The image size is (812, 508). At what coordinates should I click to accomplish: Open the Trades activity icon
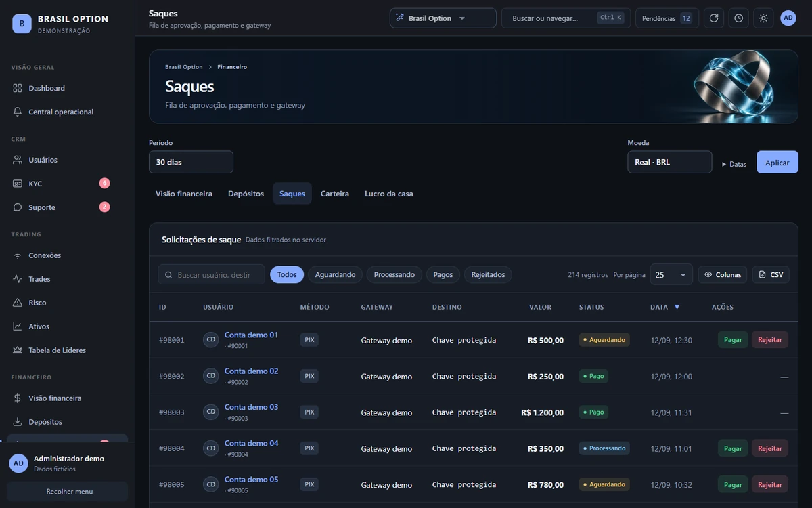(18, 279)
